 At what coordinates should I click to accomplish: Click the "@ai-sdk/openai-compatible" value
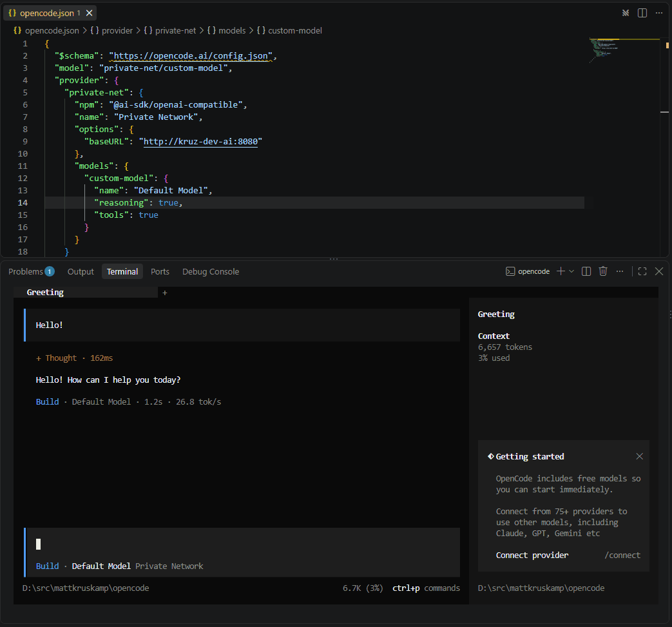point(176,104)
